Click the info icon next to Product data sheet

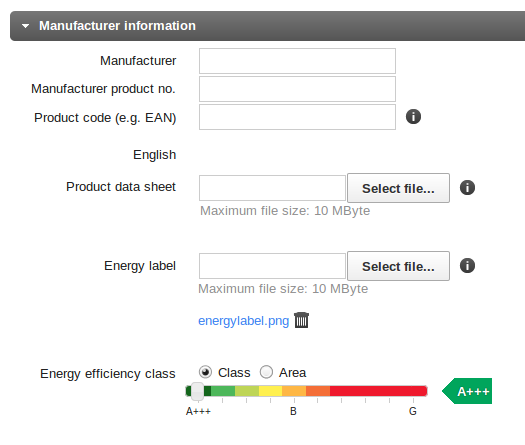pos(467,188)
